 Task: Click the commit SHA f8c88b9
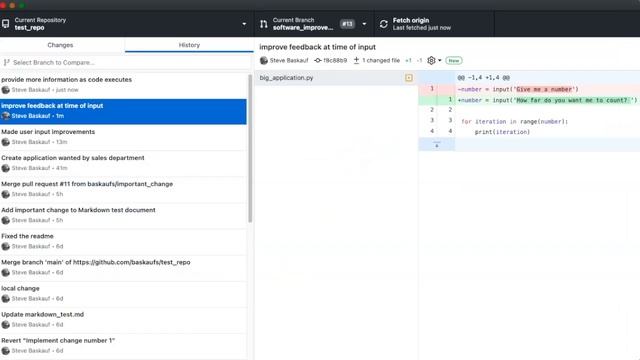pyautogui.click(x=335, y=60)
